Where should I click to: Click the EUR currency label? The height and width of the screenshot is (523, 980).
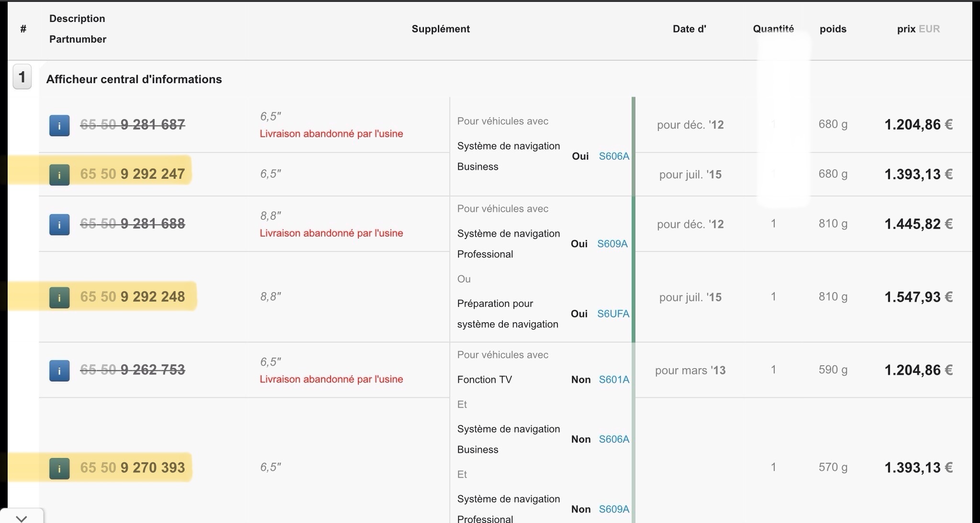click(929, 29)
